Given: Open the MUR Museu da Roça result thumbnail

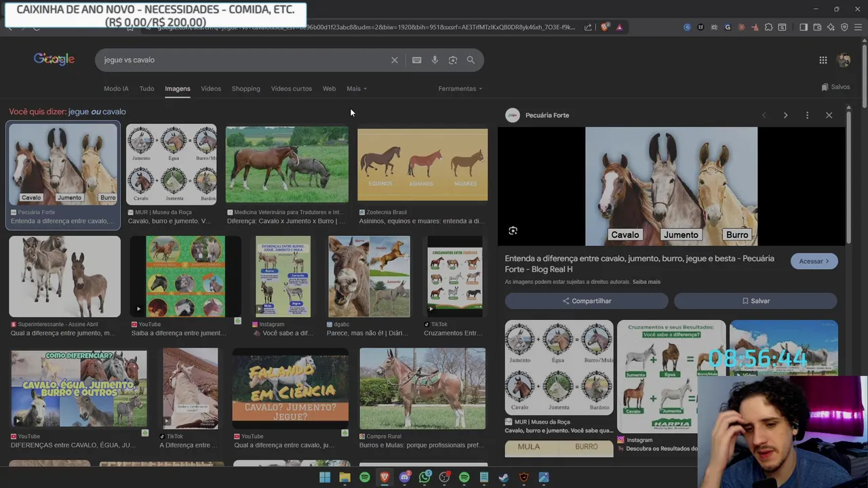Looking at the screenshot, I should click(x=172, y=165).
